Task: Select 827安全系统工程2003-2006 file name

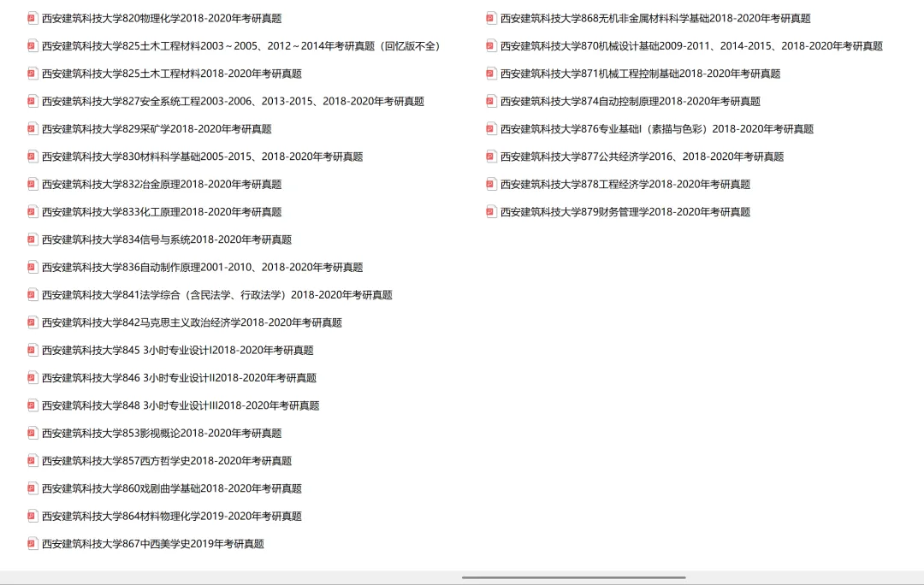Action: tap(233, 102)
